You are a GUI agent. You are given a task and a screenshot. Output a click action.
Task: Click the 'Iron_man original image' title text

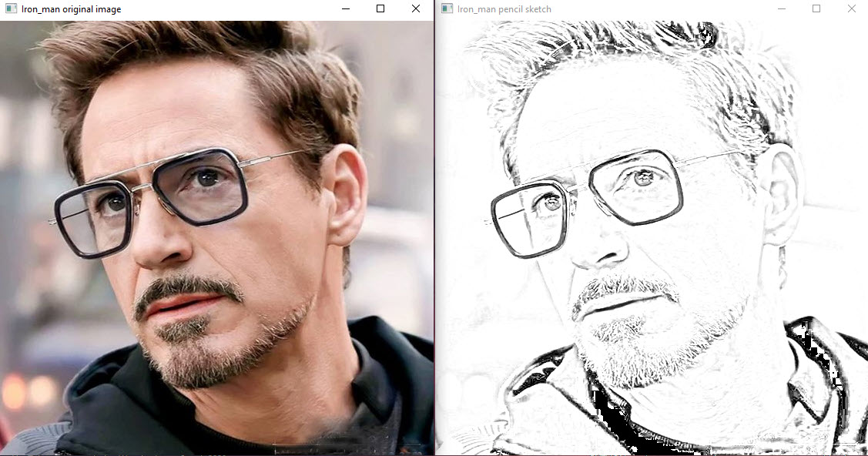coord(71,9)
